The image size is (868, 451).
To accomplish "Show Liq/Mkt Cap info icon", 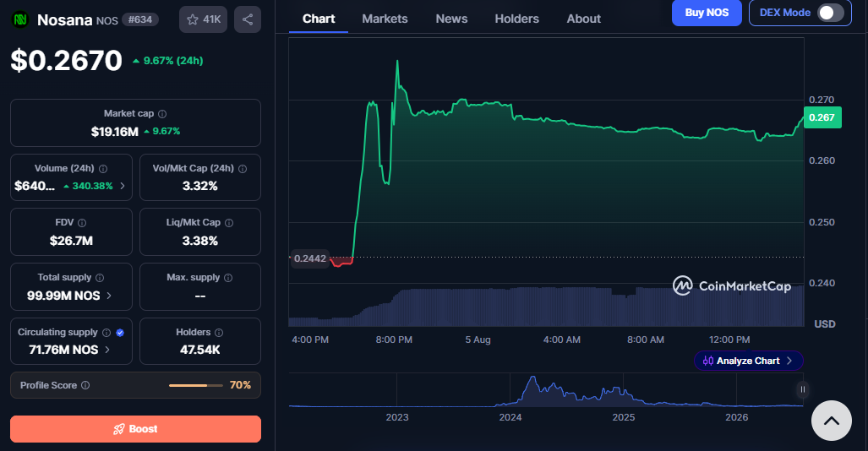I will (229, 223).
